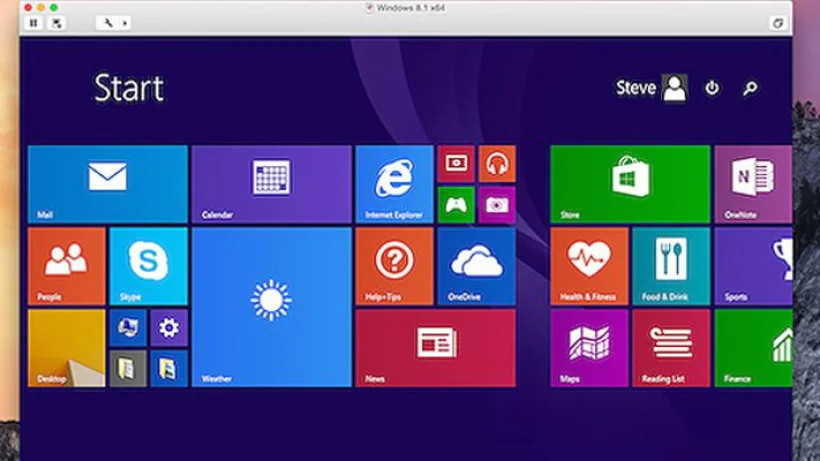The width and height of the screenshot is (820, 461).
Task: Click the Start heading text
Action: coord(129,88)
